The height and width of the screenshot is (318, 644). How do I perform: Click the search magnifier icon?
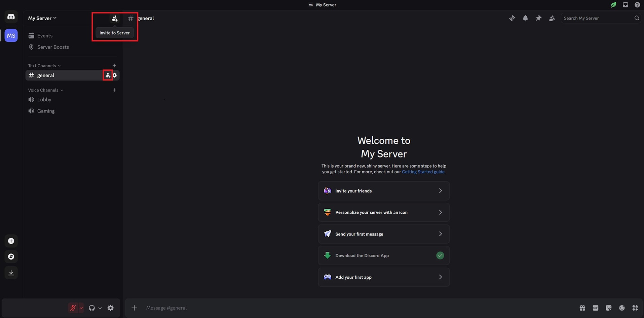[x=637, y=18]
